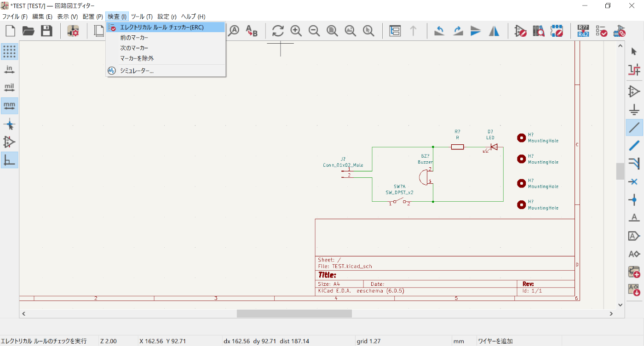This screenshot has width=644, height=346.
Task: Mirror selection horizontally
Action: (494, 31)
